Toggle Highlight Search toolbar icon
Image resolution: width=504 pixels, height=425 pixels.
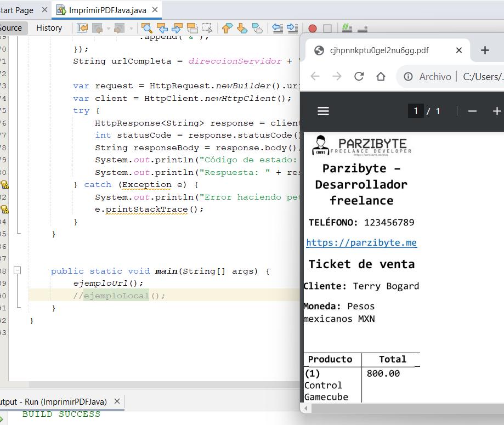pos(192,29)
